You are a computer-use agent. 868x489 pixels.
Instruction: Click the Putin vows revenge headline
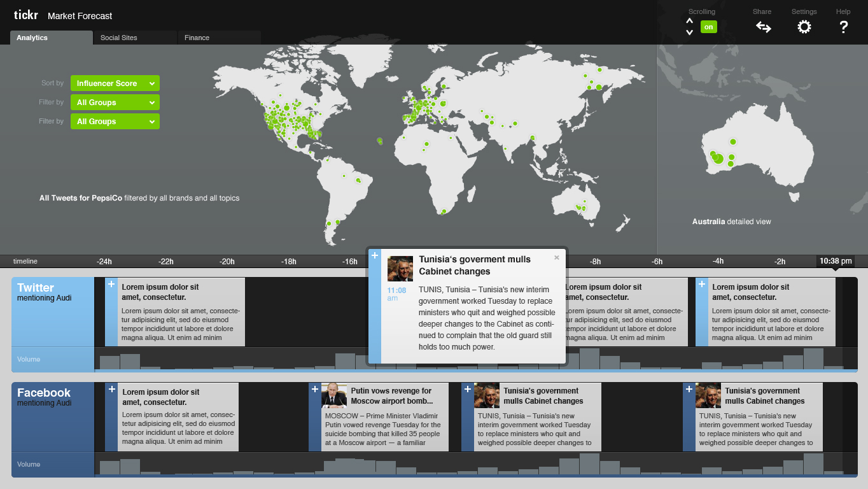point(392,396)
